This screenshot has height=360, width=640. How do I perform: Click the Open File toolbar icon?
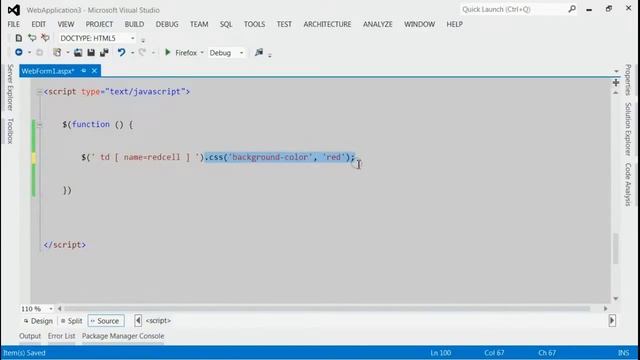tap(78, 53)
